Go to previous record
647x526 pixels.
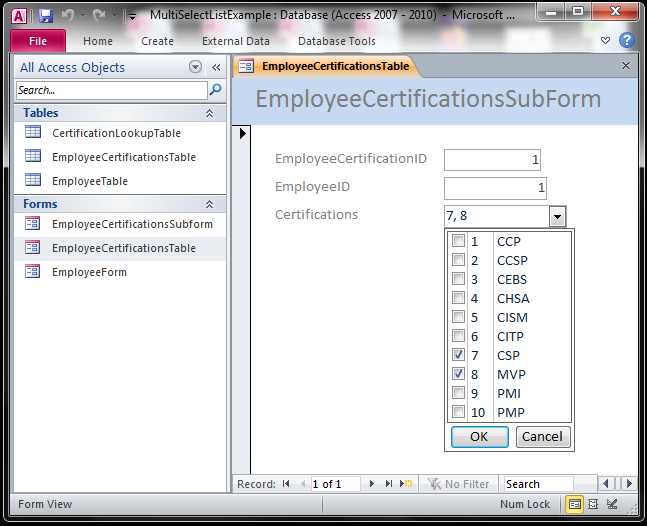tap(303, 484)
